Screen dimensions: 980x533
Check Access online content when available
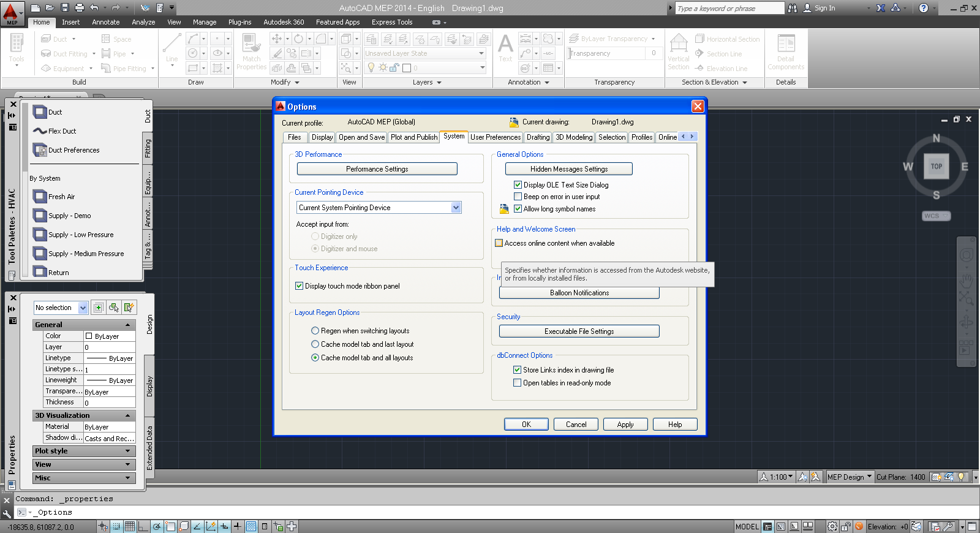[499, 243]
